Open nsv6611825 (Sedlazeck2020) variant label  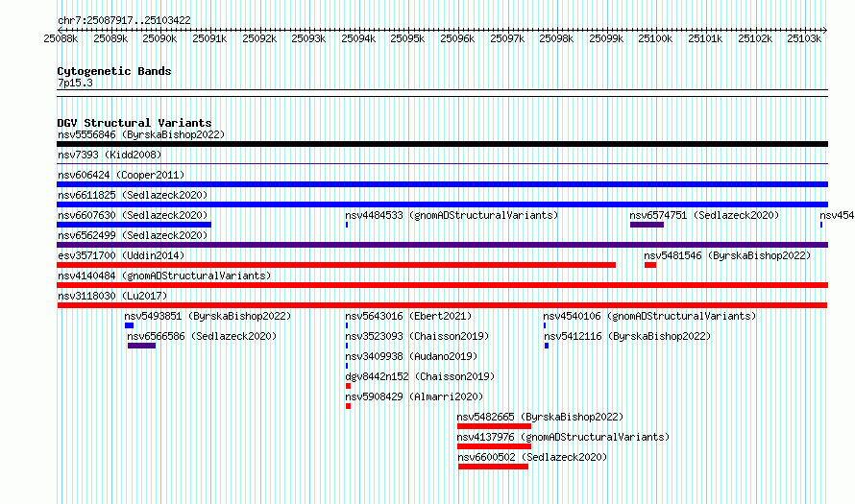coord(133,195)
